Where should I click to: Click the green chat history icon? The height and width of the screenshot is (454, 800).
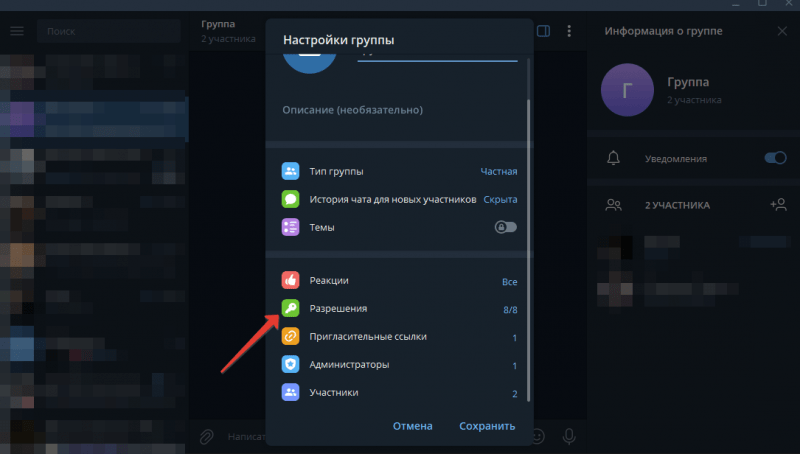[290, 199]
